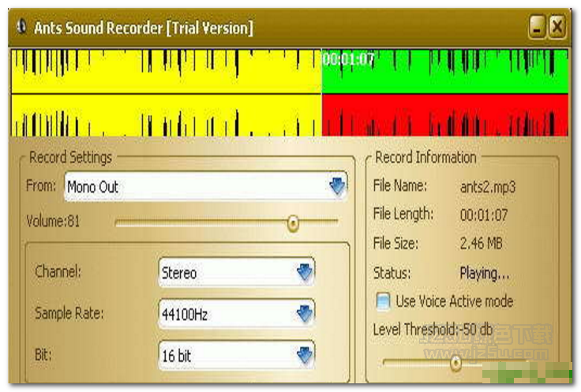Click the Record Settings group title

point(70,157)
